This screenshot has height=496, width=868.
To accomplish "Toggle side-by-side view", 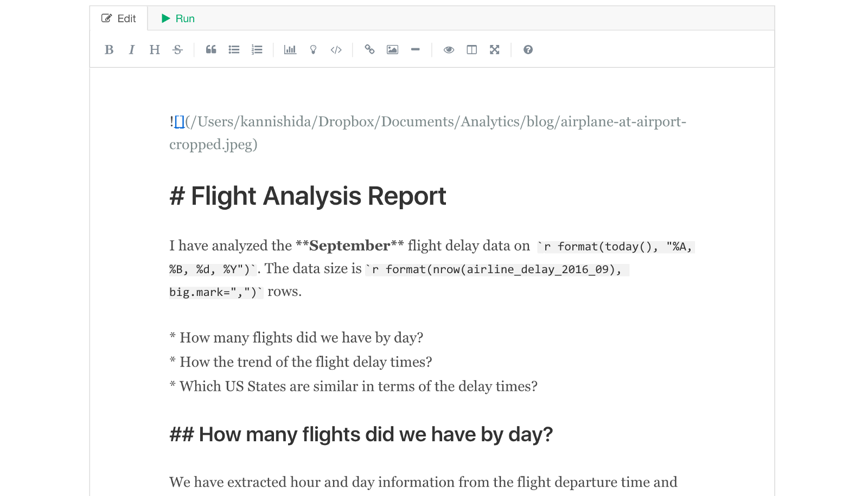I will [x=472, y=50].
